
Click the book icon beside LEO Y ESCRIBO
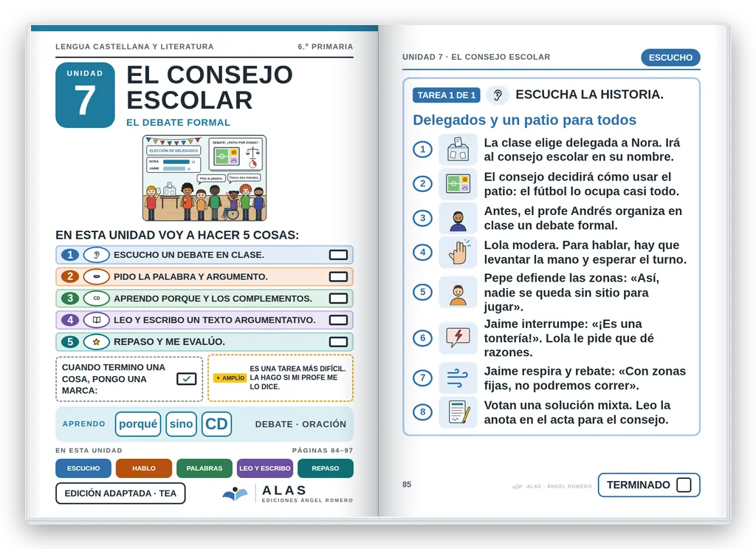[x=97, y=320]
